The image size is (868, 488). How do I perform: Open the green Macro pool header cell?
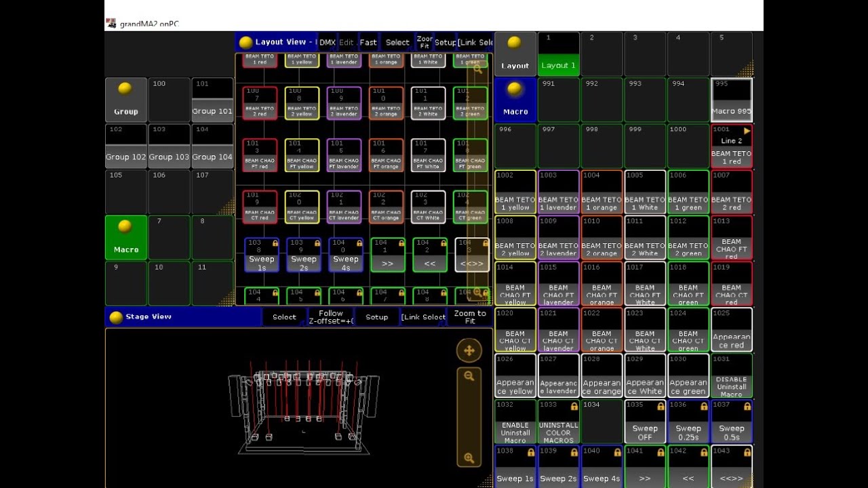click(126, 237)
